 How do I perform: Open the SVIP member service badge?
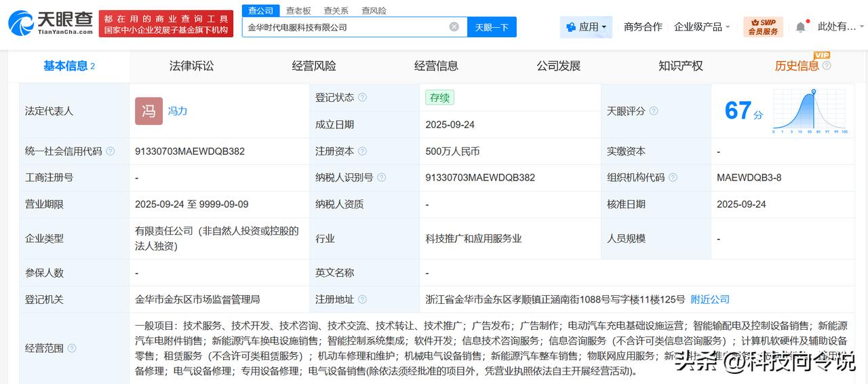(x=763, y=27)
